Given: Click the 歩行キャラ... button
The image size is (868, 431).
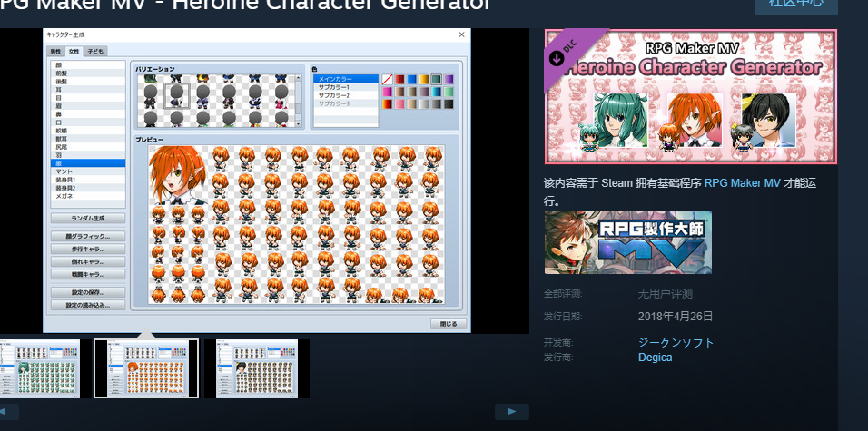Looking at the screenshot, I should (x=88, y=249).
